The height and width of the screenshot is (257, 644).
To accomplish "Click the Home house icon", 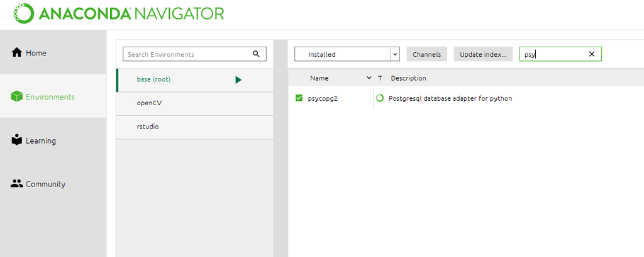I will tap(17, 52).
